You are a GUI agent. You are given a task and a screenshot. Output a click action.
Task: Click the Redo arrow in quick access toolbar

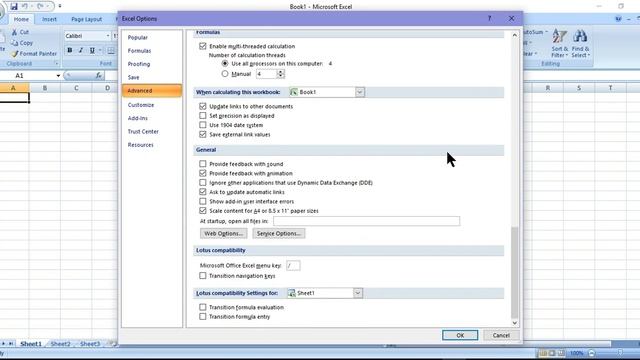pos(40,6)
